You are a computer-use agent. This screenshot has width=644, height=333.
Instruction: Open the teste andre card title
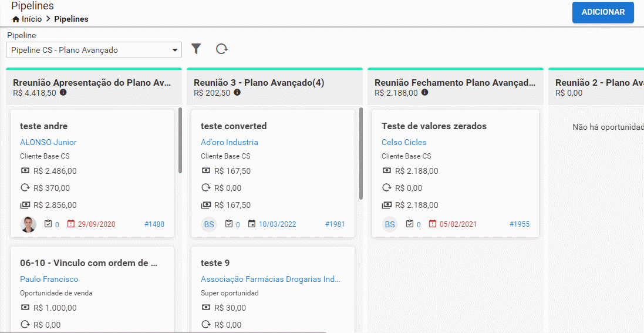[44, 126]
